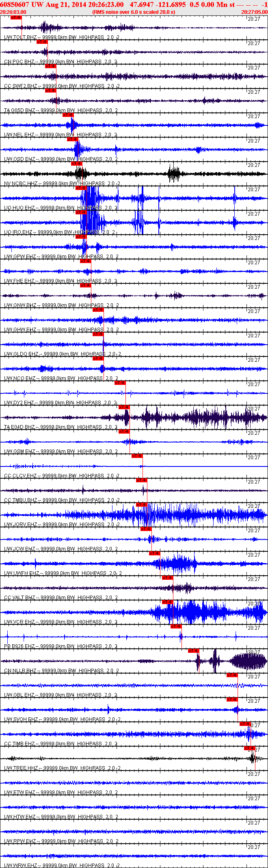Viewport: 268px width, 868px height.
Task: Select the pick marker on UW.NCO trace
Action: click(x=99, y=358)
